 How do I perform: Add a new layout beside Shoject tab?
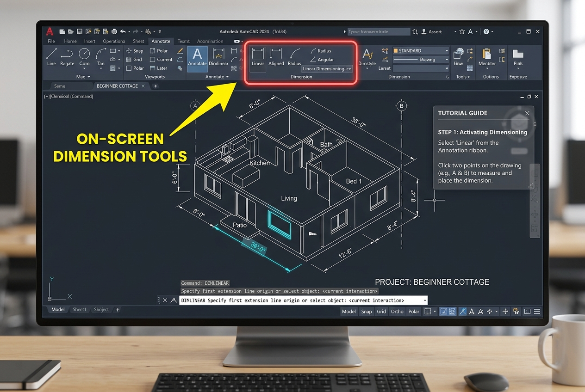coord(118,310)
